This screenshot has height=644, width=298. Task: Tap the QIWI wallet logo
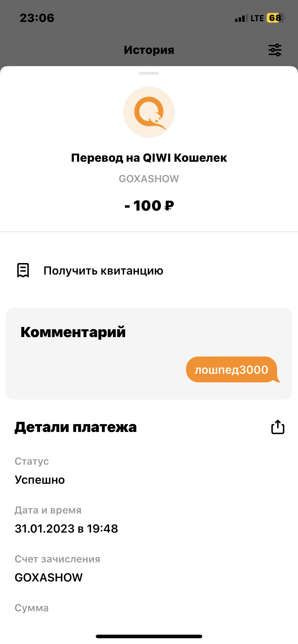coord(149,112)
